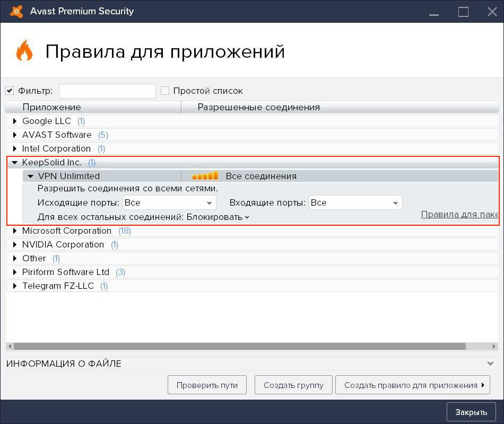
Task: Open the Создать правило для приложения menu
Action: (x=412, y=385)
